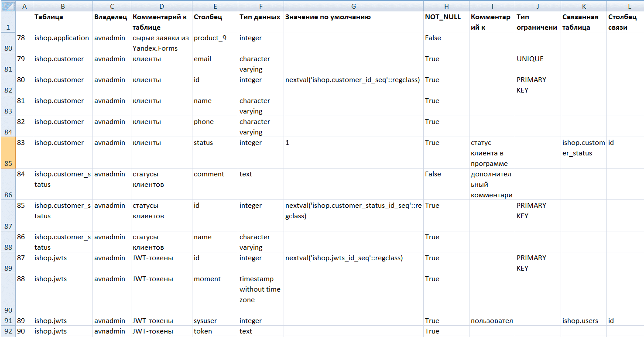
Task: Select the default value '1' cell in status row
Action: [353, 153]
